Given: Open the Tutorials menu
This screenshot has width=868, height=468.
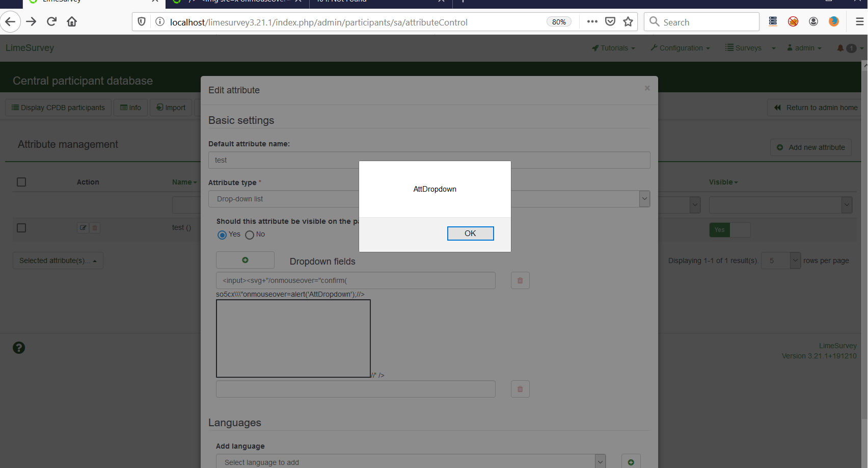Looking at the screenshot, I should [x=614, y=48].
